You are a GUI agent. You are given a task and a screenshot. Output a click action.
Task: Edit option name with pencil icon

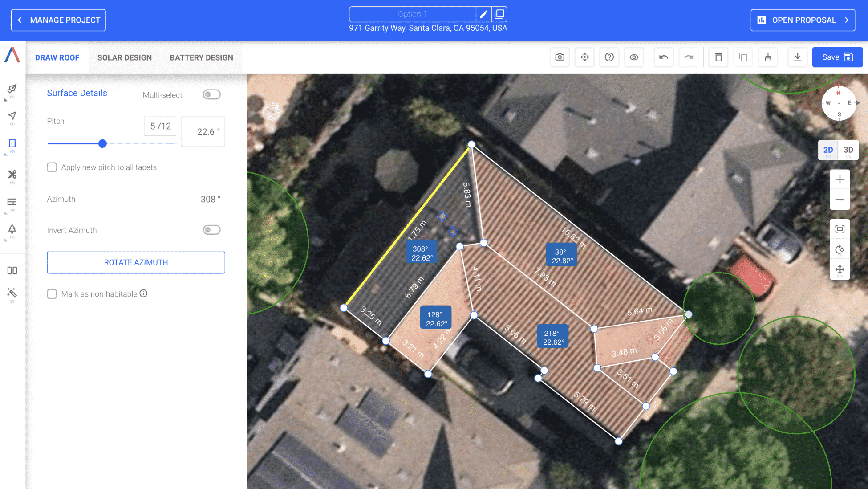point(483,14)
